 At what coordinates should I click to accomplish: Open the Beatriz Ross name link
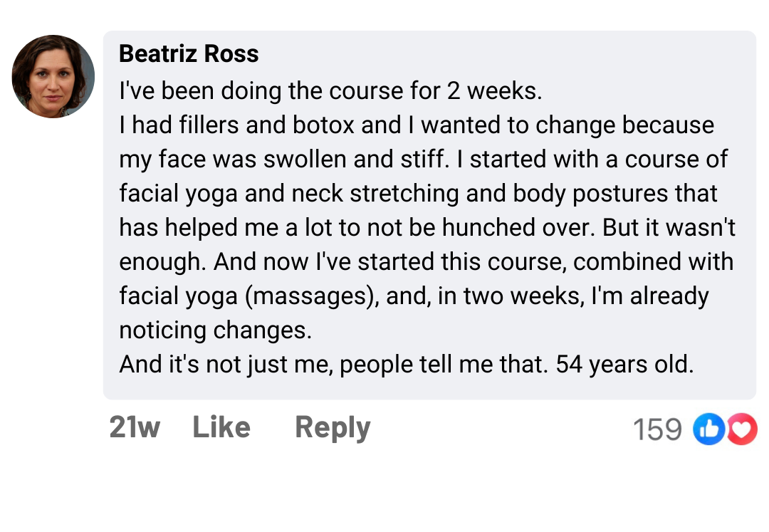click(x=189, y=53)
